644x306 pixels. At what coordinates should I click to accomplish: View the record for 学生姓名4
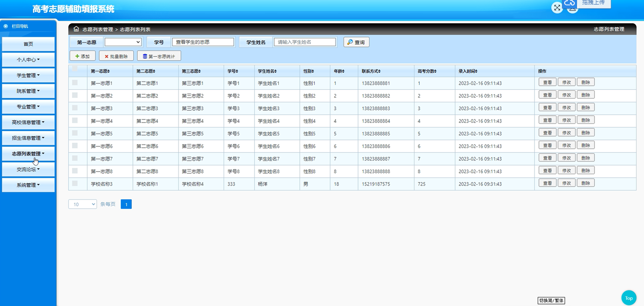(547, 120)
